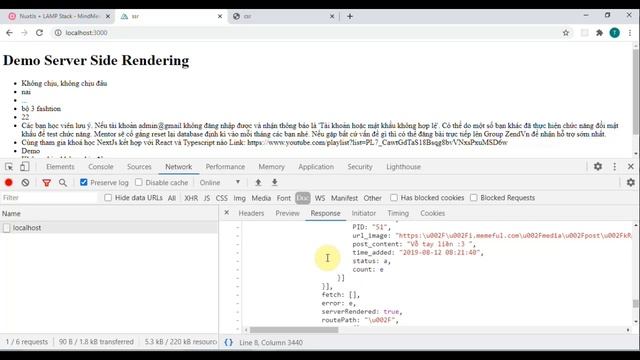
Task: Filter requests by Other
Action: coord(373,198)
